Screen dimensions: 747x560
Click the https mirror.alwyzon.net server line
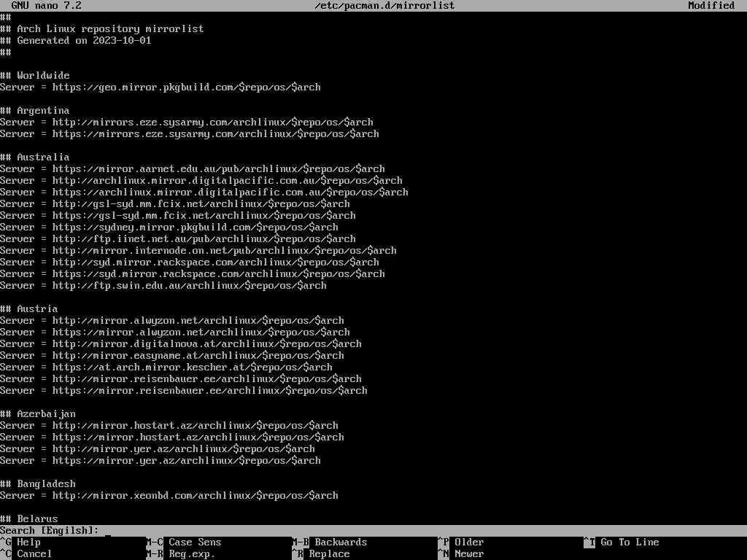(175, 332)
